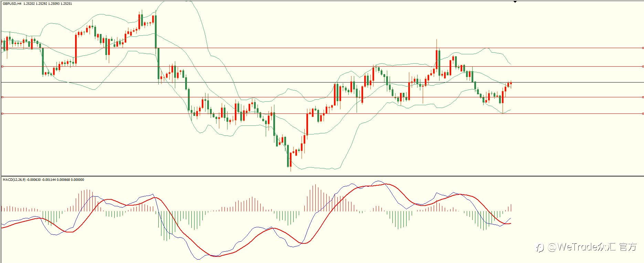This screenshot has height=263, width=644.
Task: Click the close price value 1.25251
Action: [66, 4]
